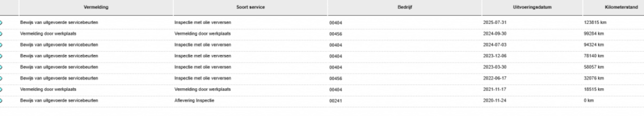Viewport: 644px width, 116px height.
Task: Select the Aflevering Inspectie service cell
Action: [x=194, y=100]
